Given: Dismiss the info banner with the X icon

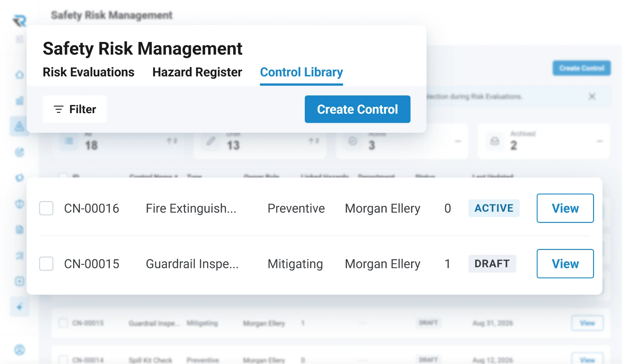Looking at the screenshot, I should pos(592,96).
